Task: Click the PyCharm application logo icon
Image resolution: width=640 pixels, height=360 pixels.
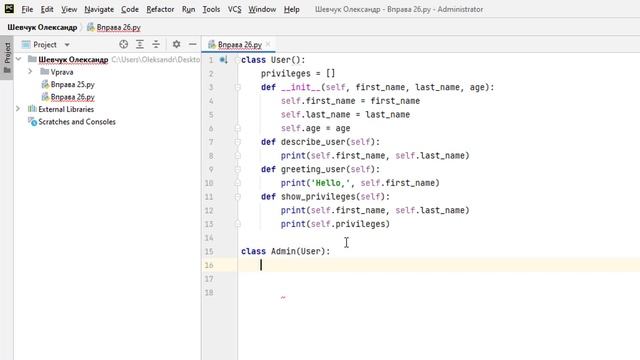Action: (x=9, y=9)
